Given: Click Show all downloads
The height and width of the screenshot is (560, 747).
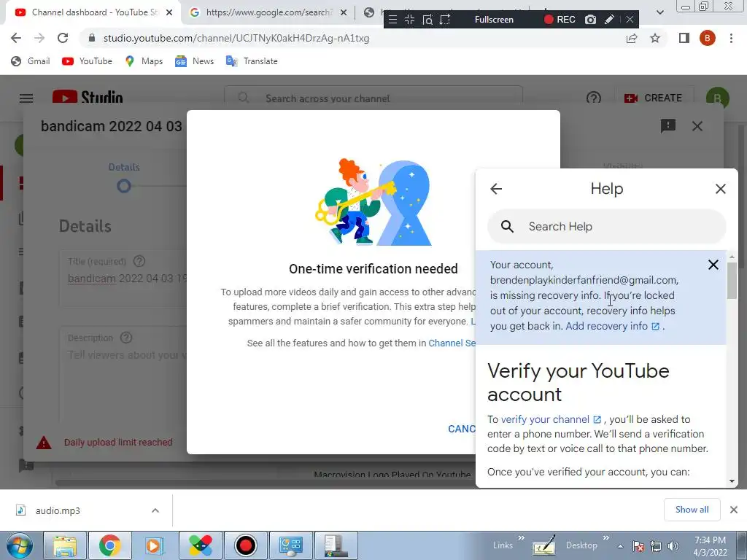Looking at the screenshot, I should click(x=692, y=510).
